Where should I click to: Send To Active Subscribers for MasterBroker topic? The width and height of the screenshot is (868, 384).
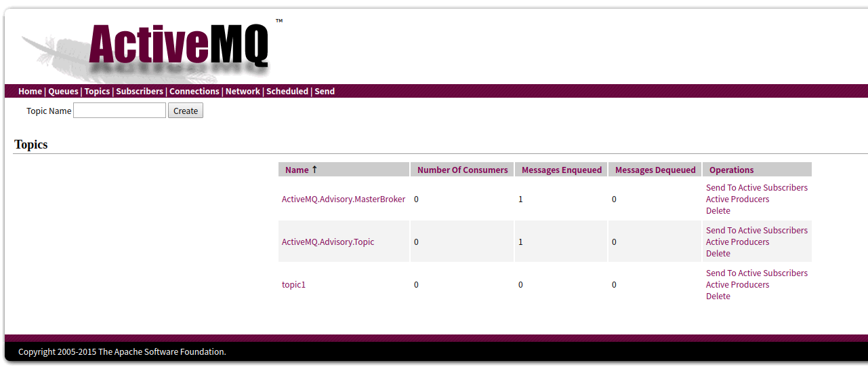point(757,187)
